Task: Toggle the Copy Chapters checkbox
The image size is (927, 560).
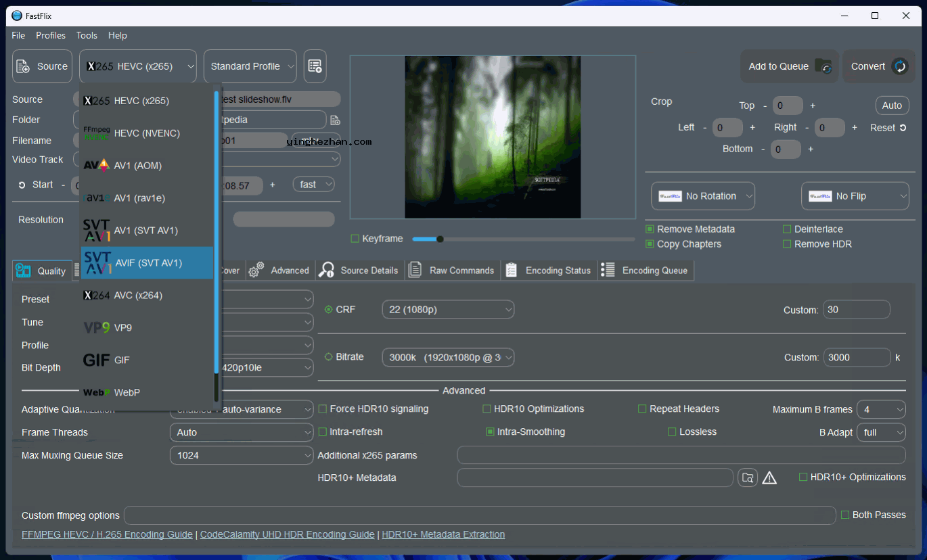Action: coord(650,244)
